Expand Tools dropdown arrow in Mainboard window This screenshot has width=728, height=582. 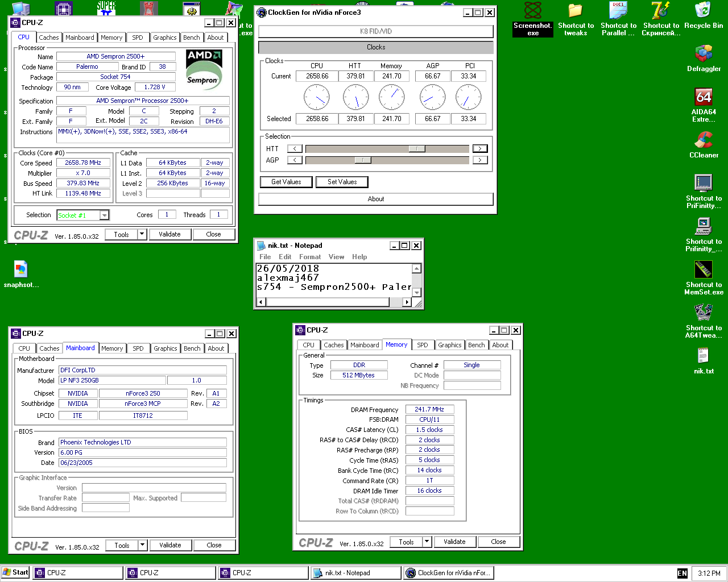click(143, 545)
